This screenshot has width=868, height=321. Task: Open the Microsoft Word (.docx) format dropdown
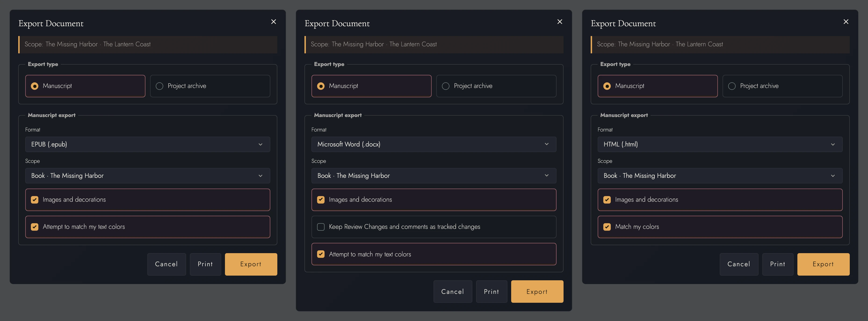pyautogui.click(x=434, y=144)
